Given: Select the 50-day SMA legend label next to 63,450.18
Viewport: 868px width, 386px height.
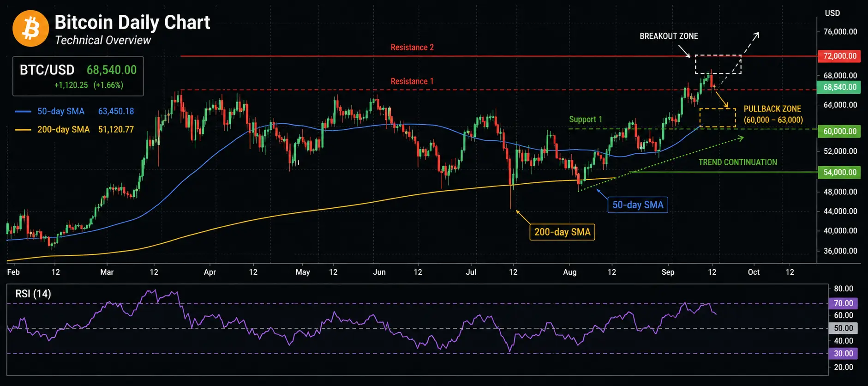Looking at the screenshot, I should pyautogui.click(x=61, y=111).
